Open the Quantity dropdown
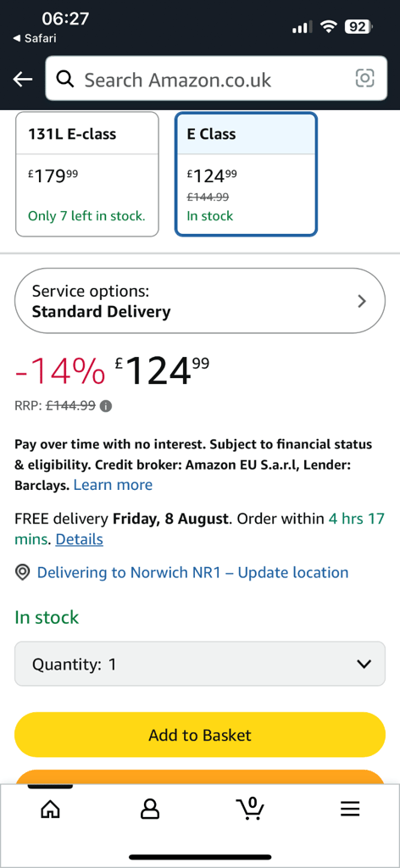Image resolution: width=400 pixels, height=868 pixels. click(x=200, y=664)
